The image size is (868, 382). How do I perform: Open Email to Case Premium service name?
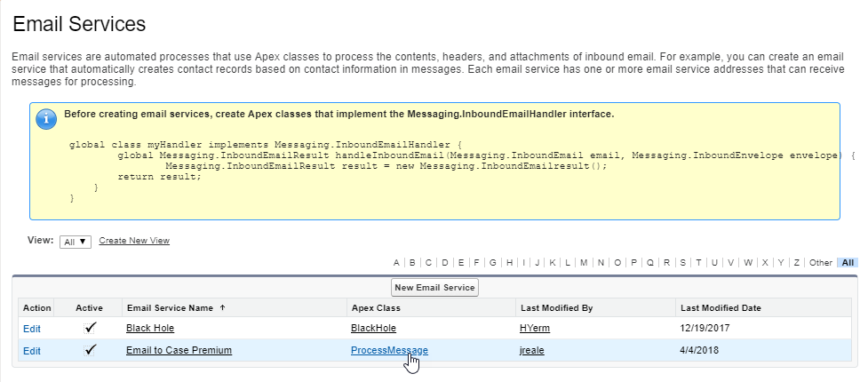tap(179, 350)
